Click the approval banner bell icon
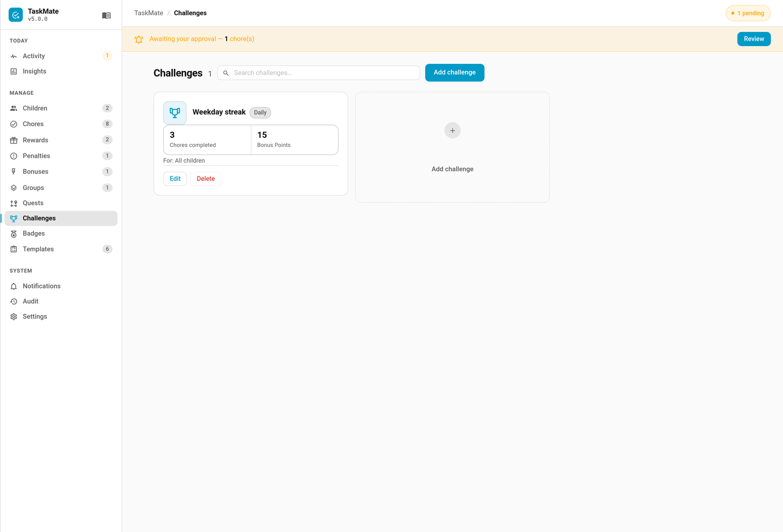 click(x=139, y=39)
